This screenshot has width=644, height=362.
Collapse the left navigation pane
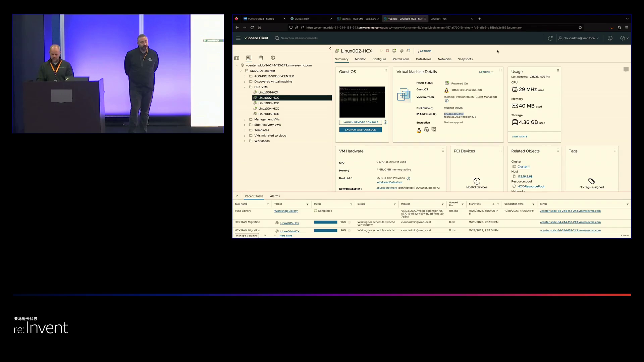(x=330, y=49)
